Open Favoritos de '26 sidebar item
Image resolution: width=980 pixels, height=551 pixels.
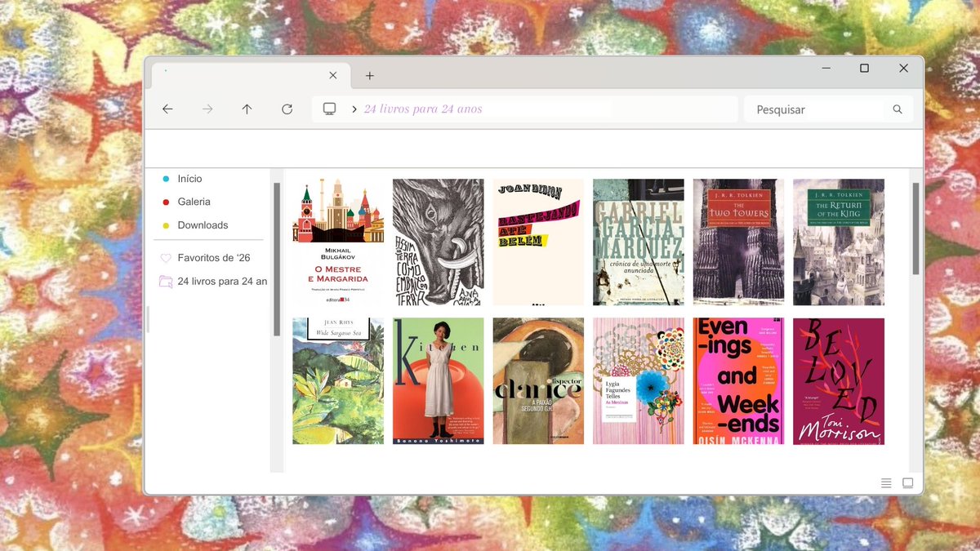click(213, 258)
